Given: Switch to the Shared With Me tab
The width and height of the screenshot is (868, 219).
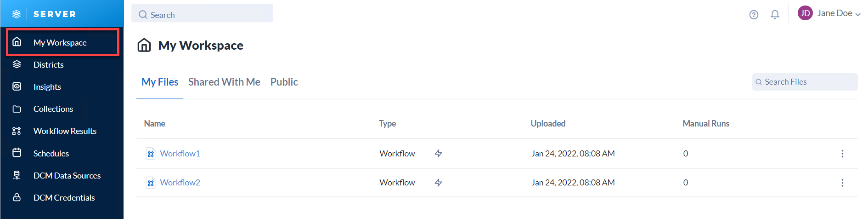Looking at the screenshot, I should pyautogui.click(x=224, y=82).
